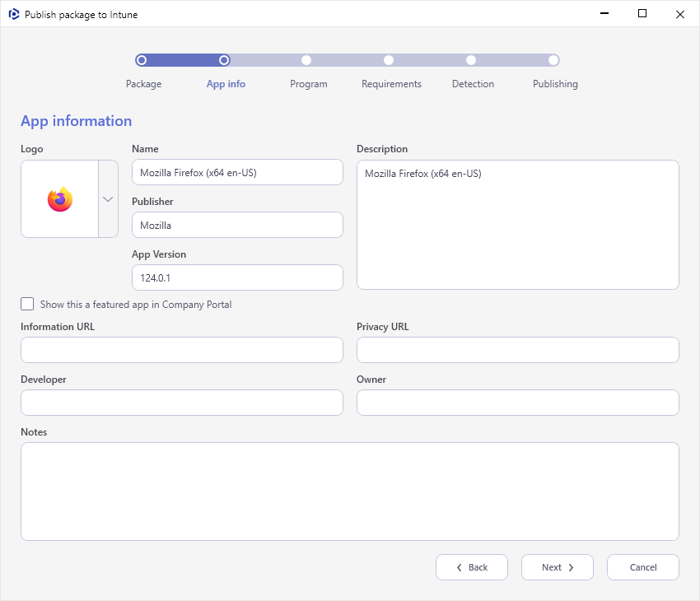
Task: Close the Publish package to Intune window
Action: pyautogui.click(x=680, y=14)
